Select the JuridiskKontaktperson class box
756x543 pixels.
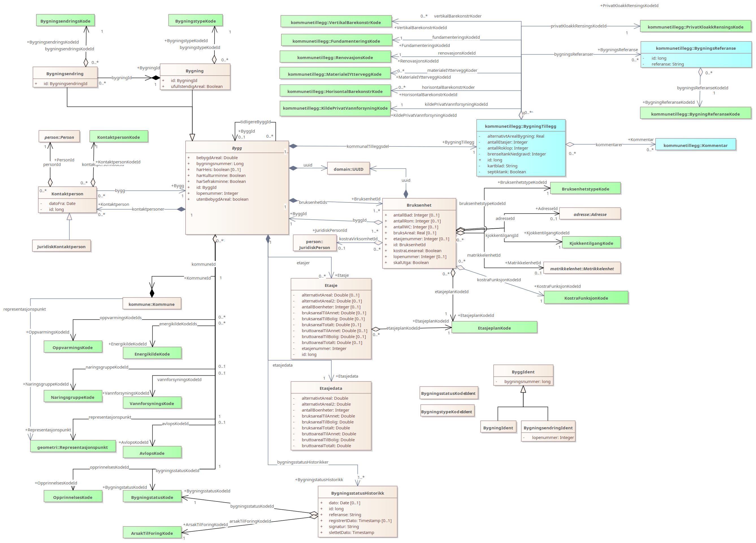coord(61,247)
